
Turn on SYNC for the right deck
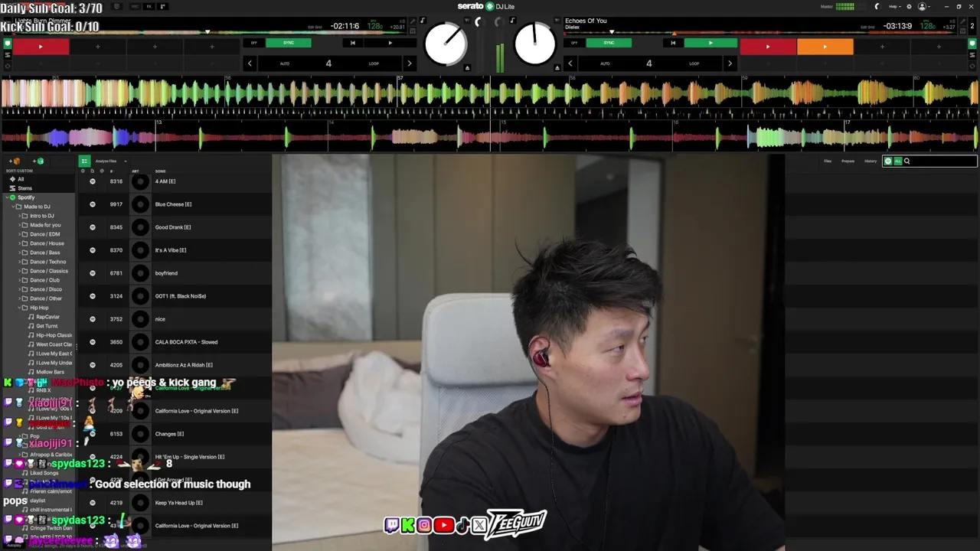(609, 43)
